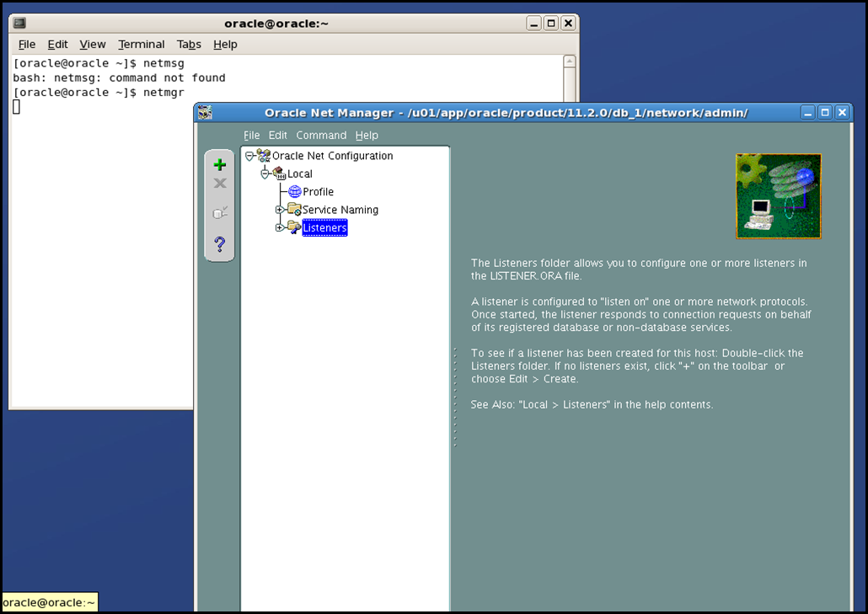This screenshot has height=614, width=868.
Task: Click the Test Service toolbar icon
Action: coord(220,212)
